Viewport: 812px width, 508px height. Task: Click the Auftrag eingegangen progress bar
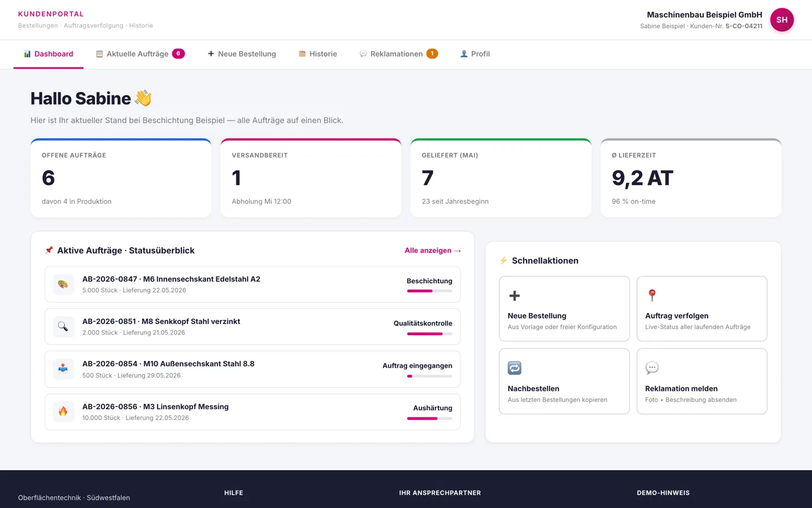click(x=430, y=376)
